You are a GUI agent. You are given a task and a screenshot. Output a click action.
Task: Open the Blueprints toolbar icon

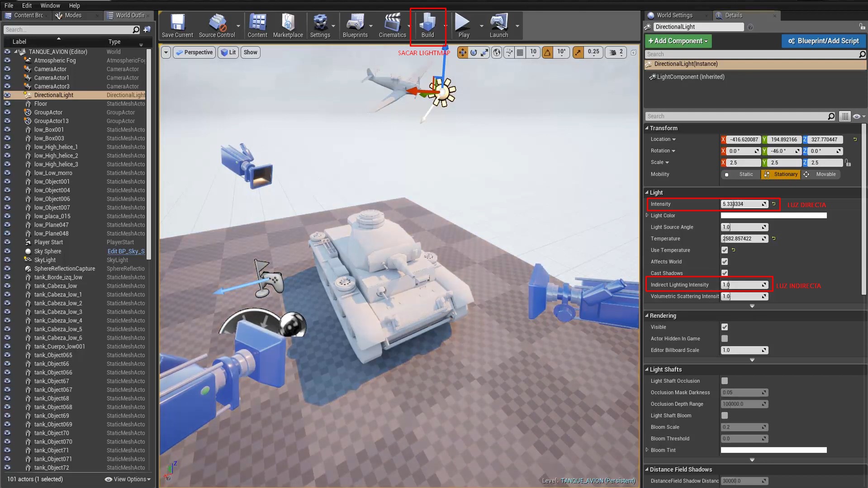(x=355, y=26)
